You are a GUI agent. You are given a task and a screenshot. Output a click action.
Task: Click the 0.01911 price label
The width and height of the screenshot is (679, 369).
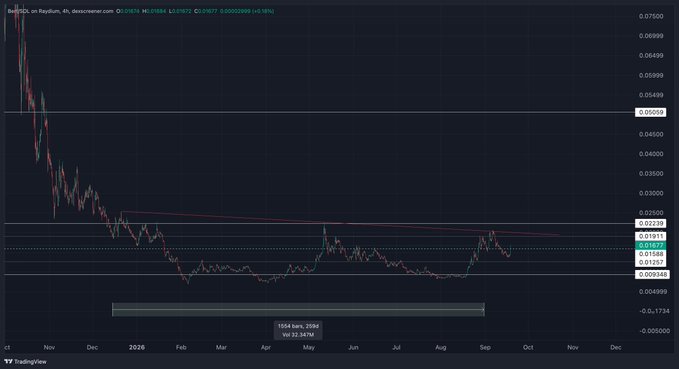(x=651, y=236)
